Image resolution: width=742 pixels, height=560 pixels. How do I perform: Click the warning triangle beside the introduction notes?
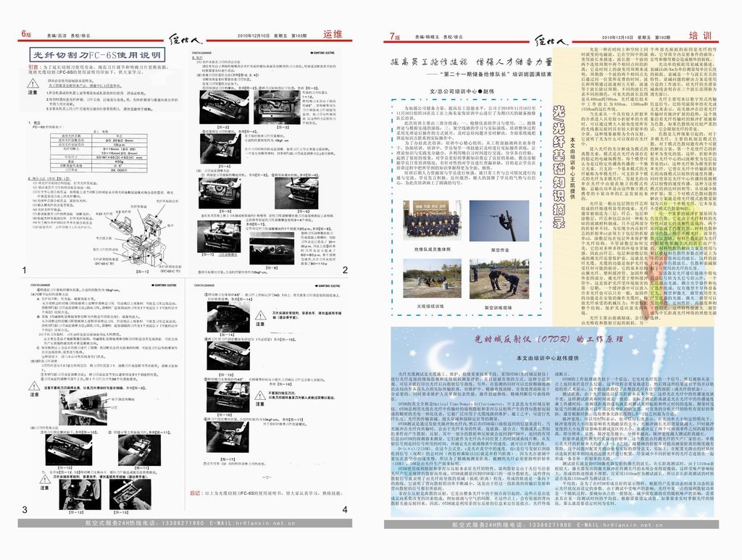(33, 85)
